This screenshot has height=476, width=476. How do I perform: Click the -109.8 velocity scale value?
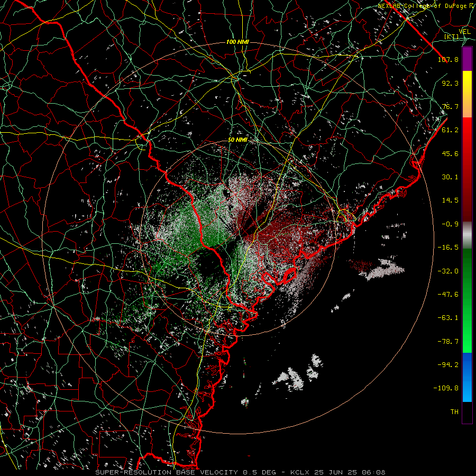pyautogui.click(x=446, y=388)
